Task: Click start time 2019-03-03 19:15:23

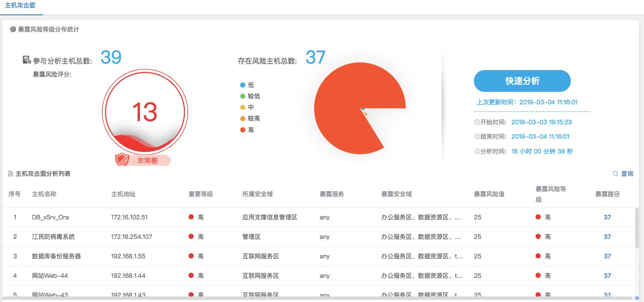Action: click(x=541, y=122)
